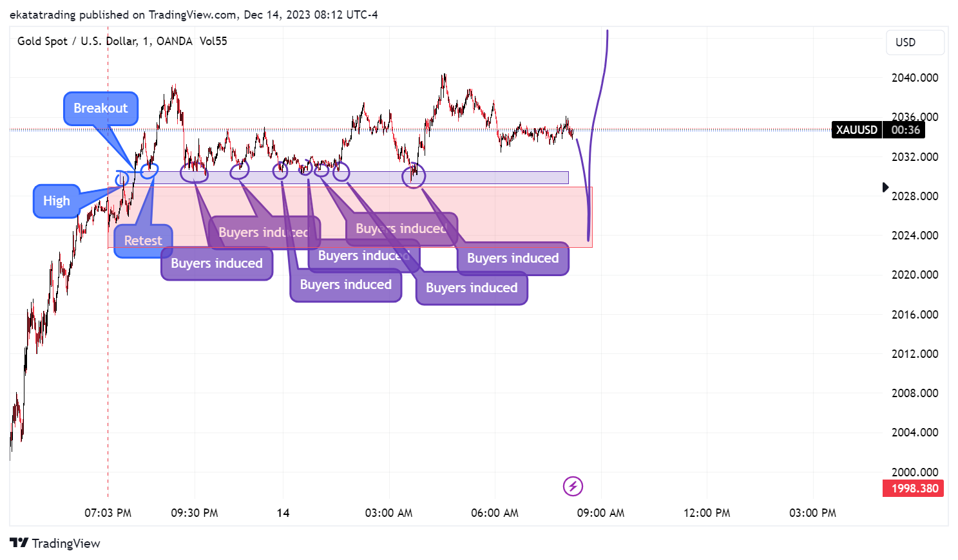The image size is (958, 560).
Task: Click the 2020.000 price axis label
Action: (915, 275)
